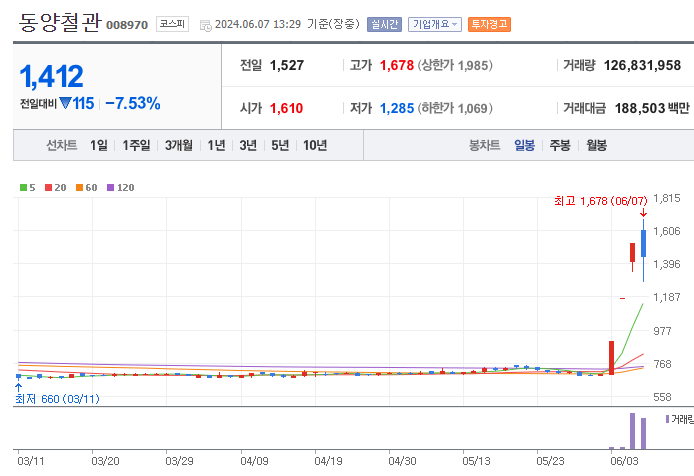Select the 1일 line chart tab

click(x=99, y=145)
